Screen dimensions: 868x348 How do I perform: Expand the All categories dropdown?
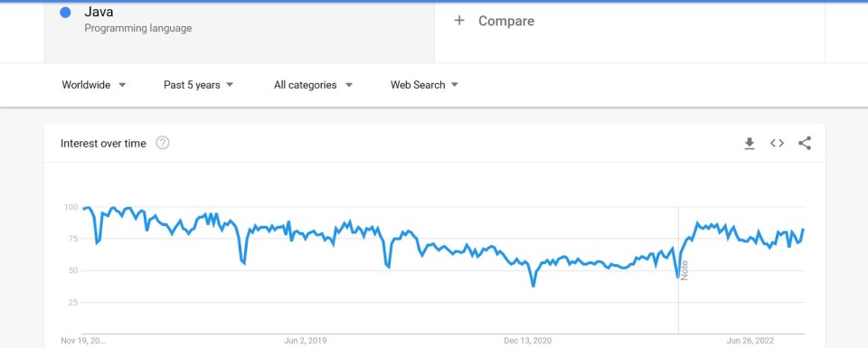[313, 85]
